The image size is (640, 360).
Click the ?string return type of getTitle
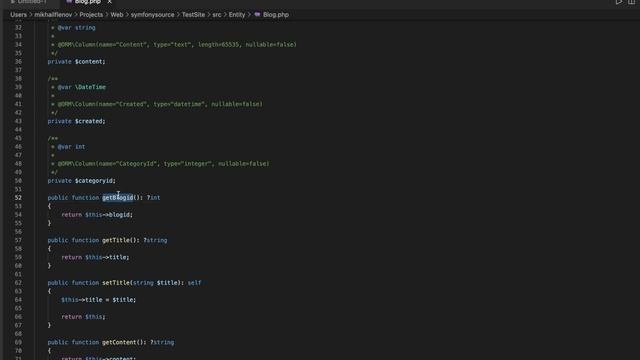pos(155,240)
